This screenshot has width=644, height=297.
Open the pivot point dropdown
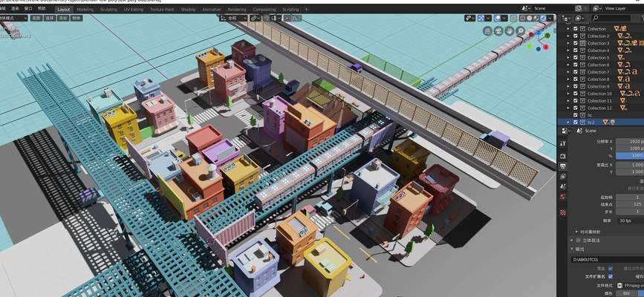pos(256,18)
